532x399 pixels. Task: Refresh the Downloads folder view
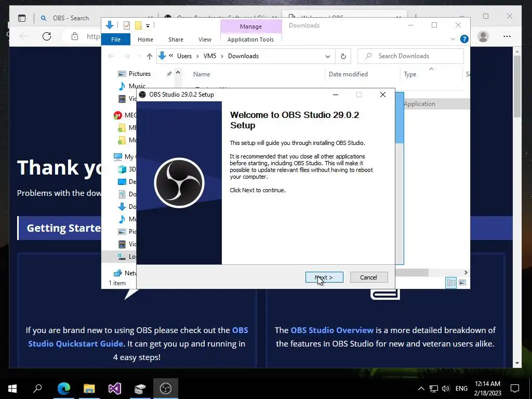(x=343, y=56)
